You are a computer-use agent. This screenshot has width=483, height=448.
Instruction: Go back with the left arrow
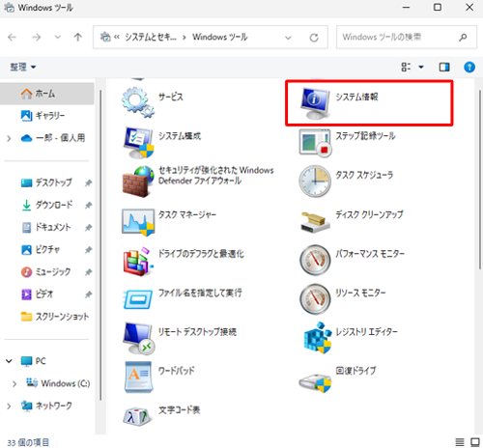point(13,37)
